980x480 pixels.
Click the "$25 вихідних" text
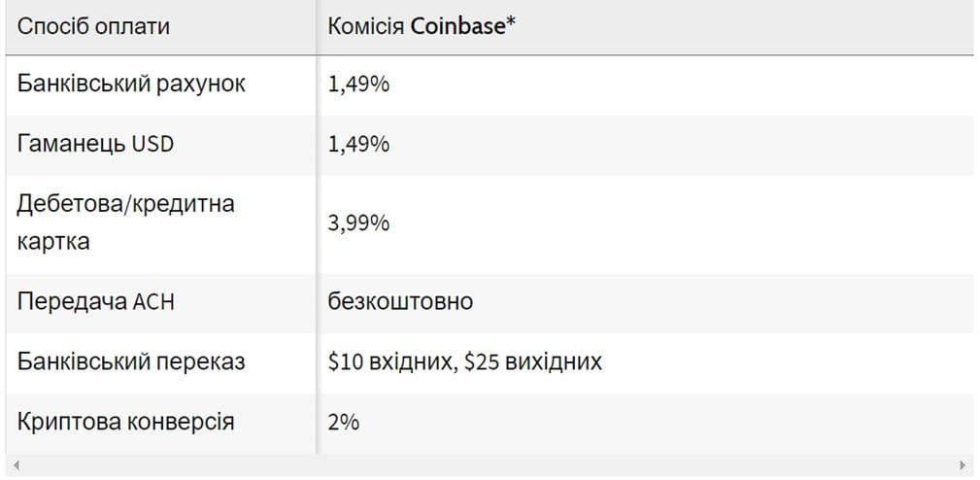click(x=533, y=362)
